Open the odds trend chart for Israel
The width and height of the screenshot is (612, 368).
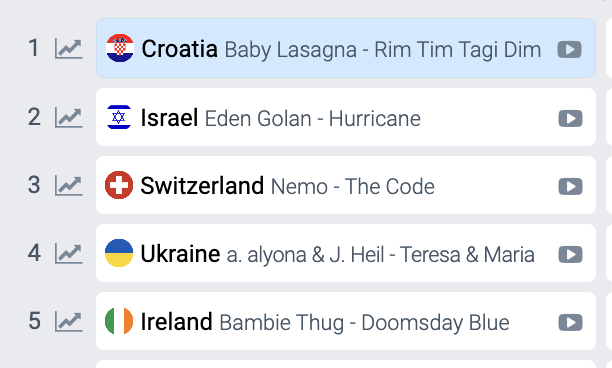coord(69,117)
